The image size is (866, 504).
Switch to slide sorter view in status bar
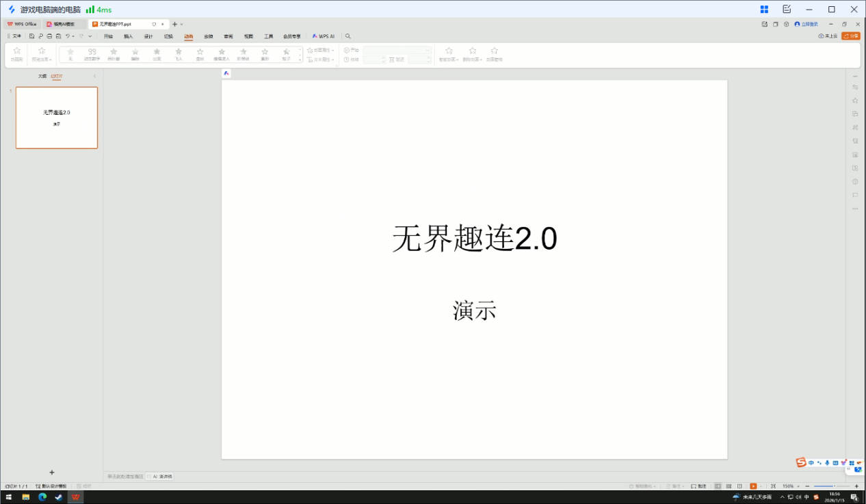click(x=729, y=486)
